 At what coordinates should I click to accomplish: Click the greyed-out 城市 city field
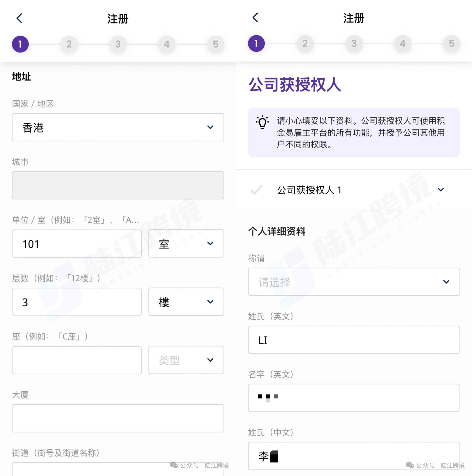(x=118, y=185)
